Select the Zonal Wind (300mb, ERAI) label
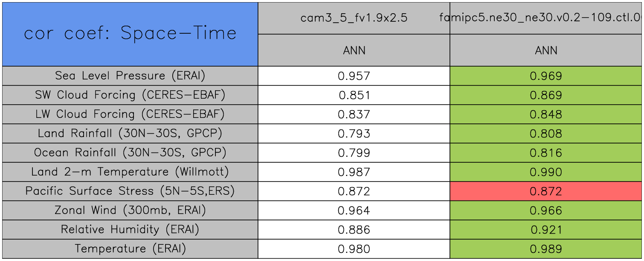Screen dimensions: 644x261 click(x=130, y=210)
